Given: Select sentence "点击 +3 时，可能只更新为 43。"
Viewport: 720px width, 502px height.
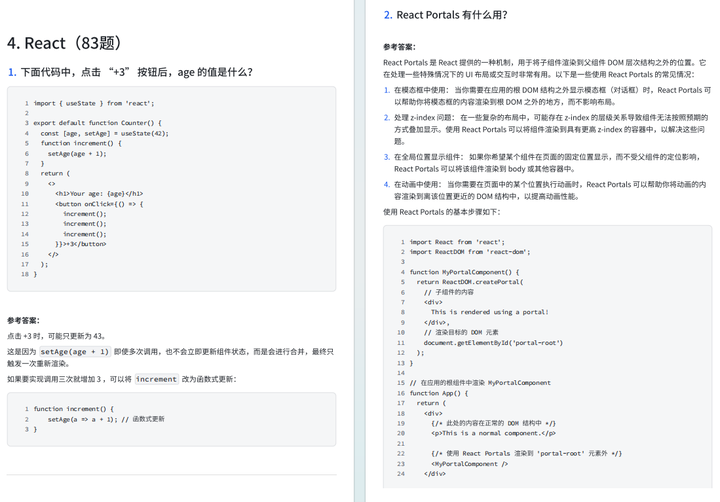Looking at the screenshot, I should coord(57,336).
